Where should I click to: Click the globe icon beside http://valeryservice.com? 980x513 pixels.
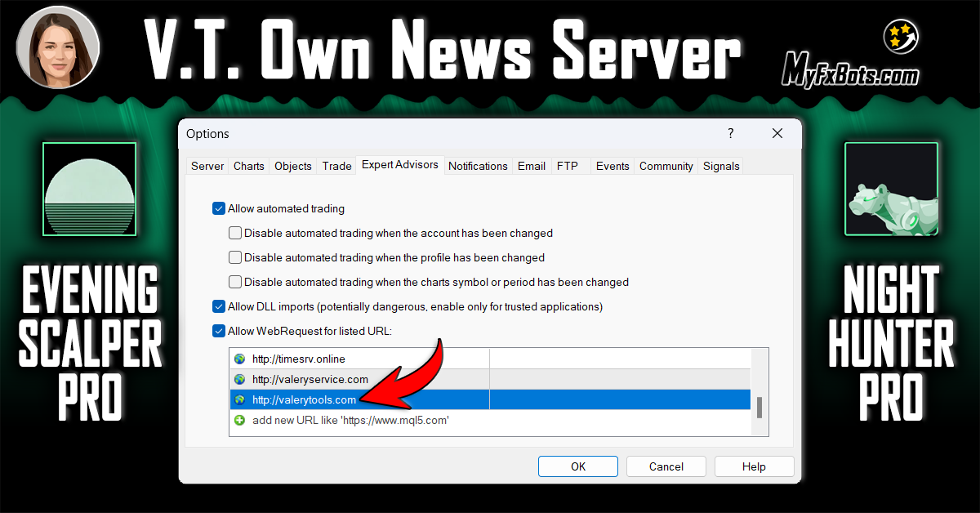(x=239, y=379)
